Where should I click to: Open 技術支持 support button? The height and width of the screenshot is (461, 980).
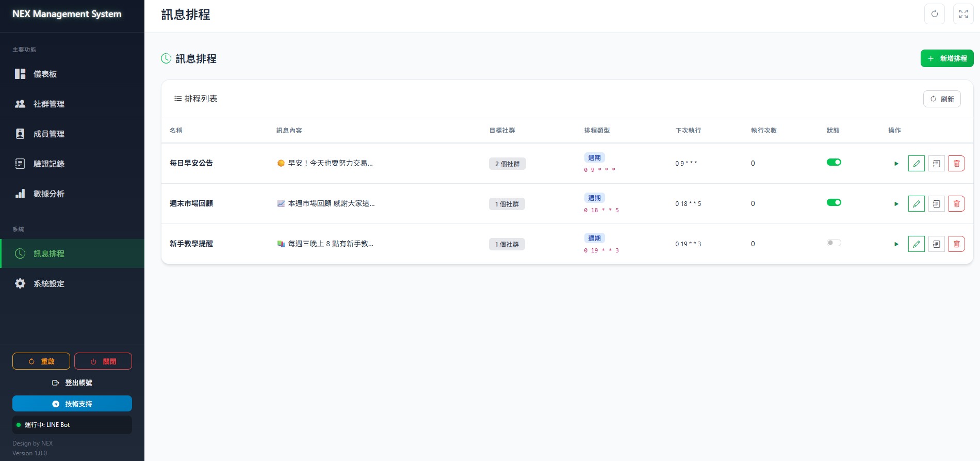tap(72, 404)
